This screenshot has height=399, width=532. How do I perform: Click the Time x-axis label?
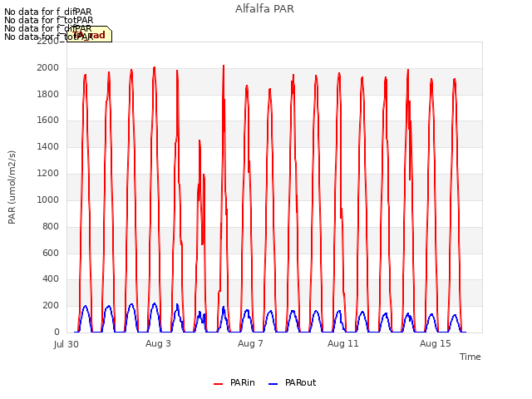[x=470, y=357]
